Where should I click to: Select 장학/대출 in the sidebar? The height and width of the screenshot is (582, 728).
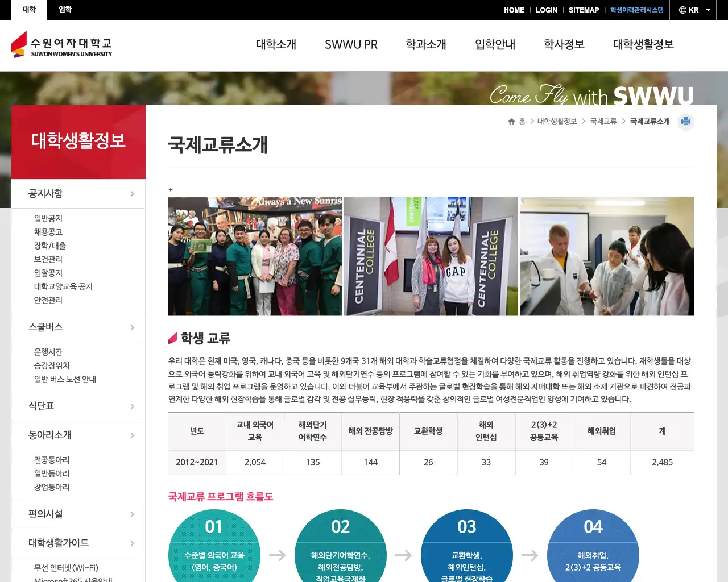50,246
